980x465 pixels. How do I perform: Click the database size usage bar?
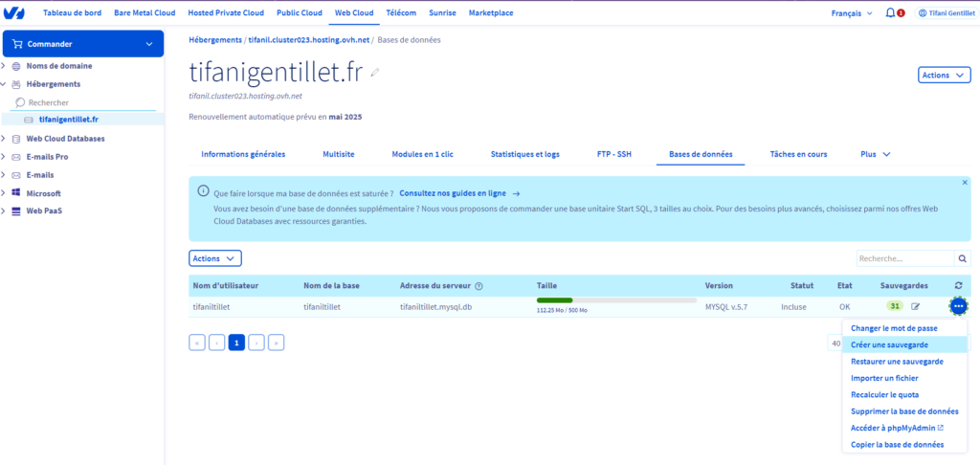(616, 300)
